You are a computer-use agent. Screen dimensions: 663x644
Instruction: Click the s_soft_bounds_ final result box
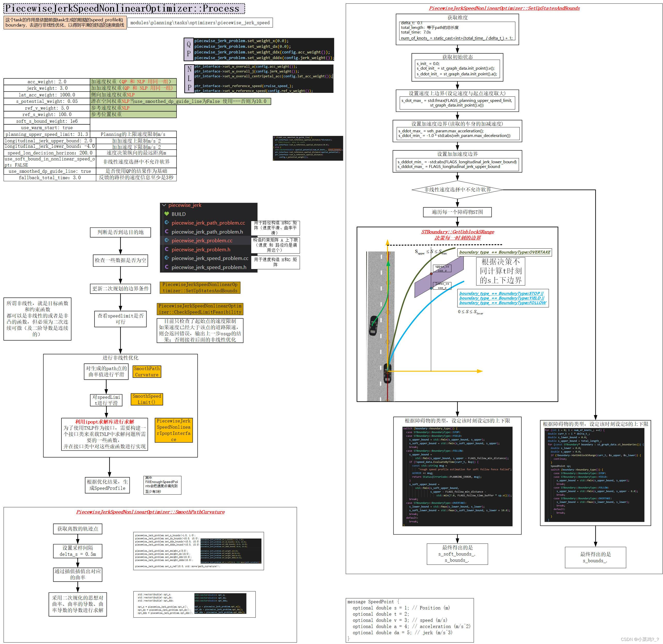(x=457, y=554)
